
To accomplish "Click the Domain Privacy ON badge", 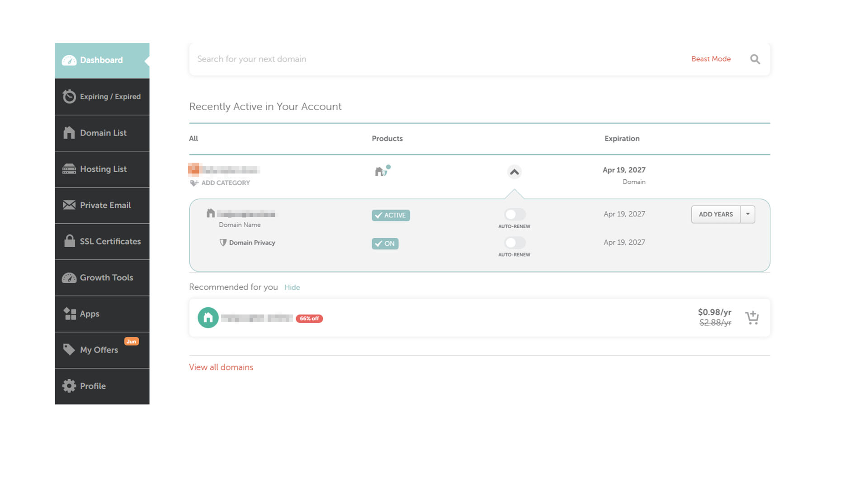I will (385, 244).
